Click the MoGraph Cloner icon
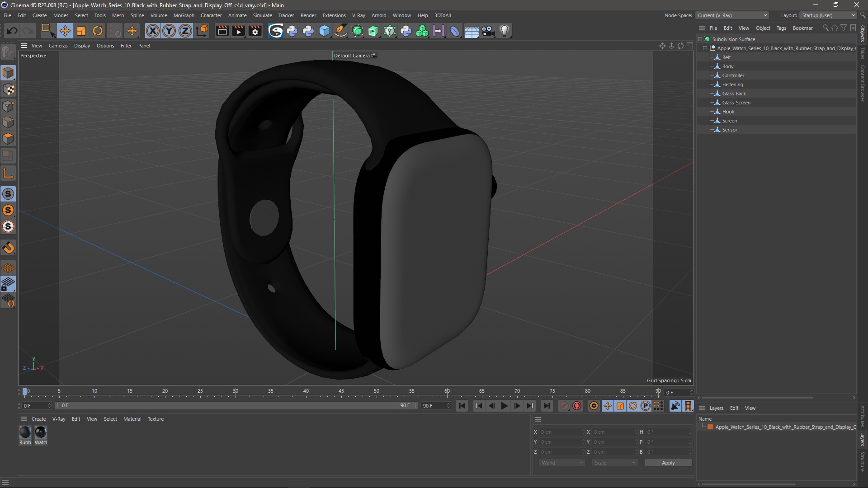868x488 pixels. pos(422,31)
